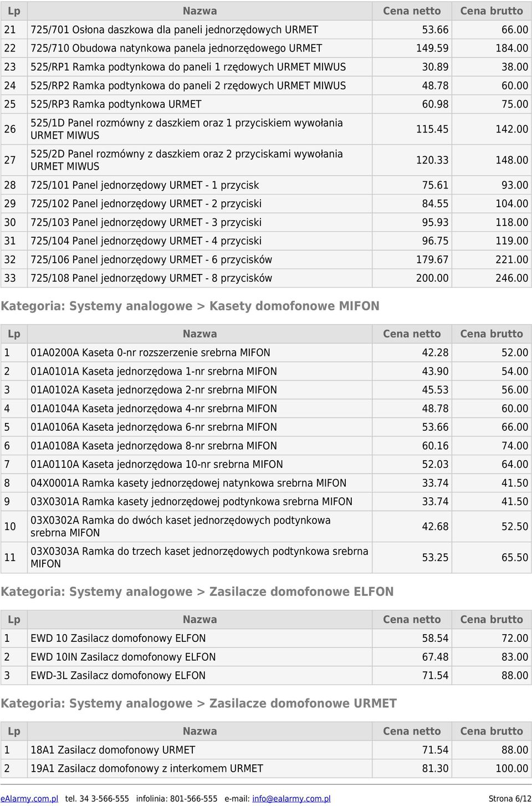Select the 525/RP2 Ramka podtynkowa row name
Screen dimensions: 532x806
coord(188,85)
